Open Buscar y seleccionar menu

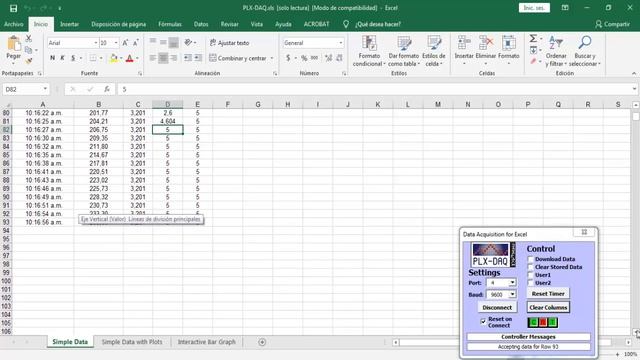pyautogui.click(x=584, y=51)
